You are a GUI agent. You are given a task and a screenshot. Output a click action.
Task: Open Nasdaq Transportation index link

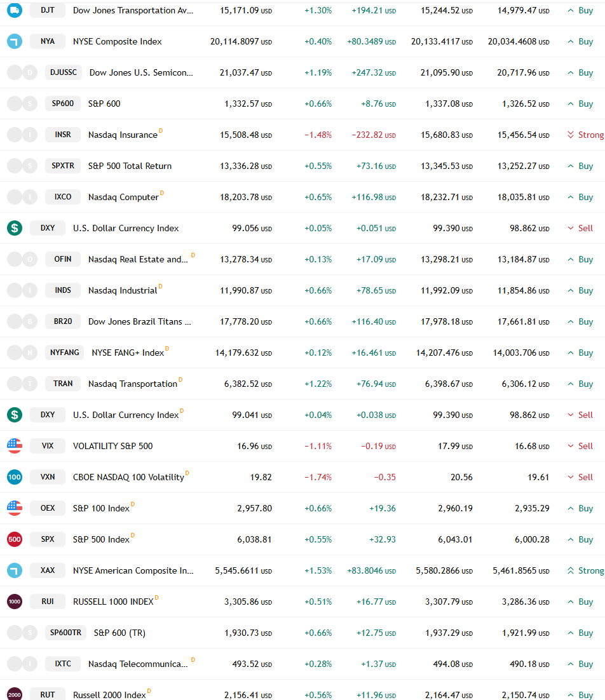pyautogui.click(x=133, y=384)
